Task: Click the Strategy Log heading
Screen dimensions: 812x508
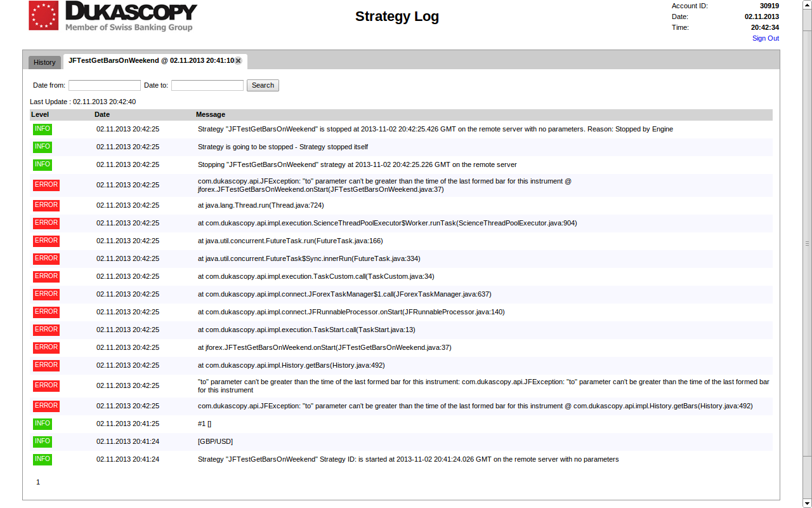Action: pos(397,17)
